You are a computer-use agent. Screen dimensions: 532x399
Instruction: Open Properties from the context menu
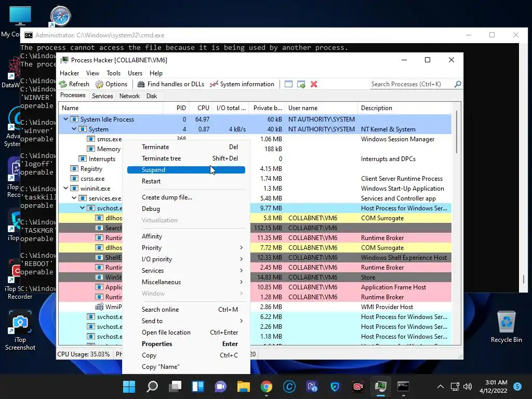[186, 344]
